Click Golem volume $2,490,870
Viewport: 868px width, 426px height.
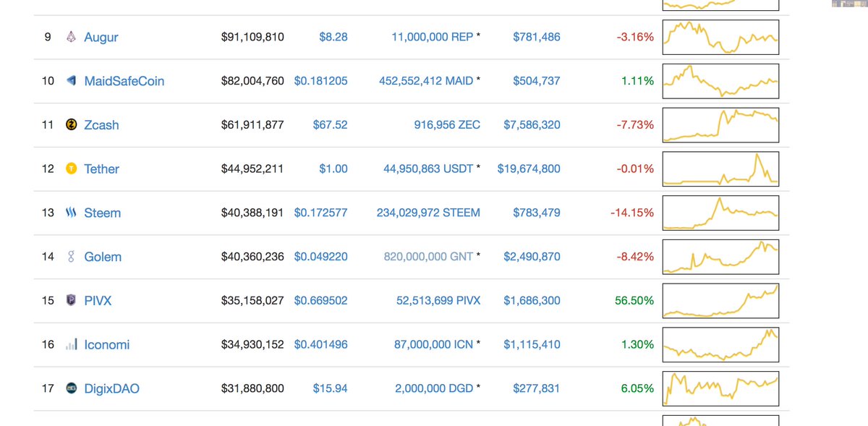tap(532, 257)
